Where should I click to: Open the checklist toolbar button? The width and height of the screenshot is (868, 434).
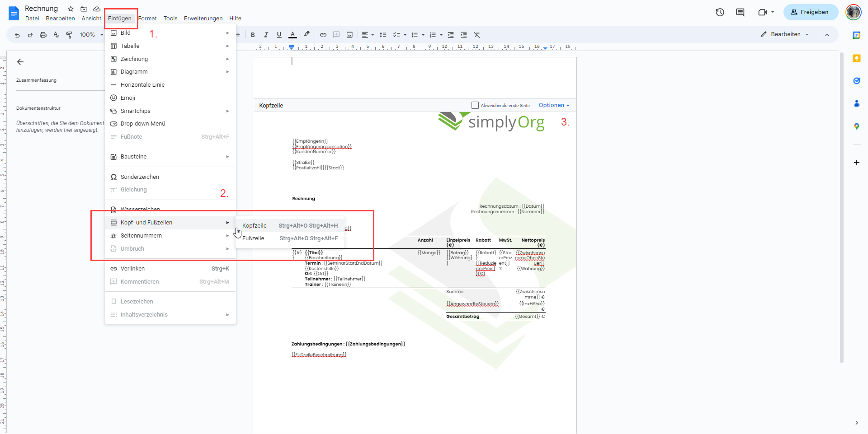[x=396, y=35]
